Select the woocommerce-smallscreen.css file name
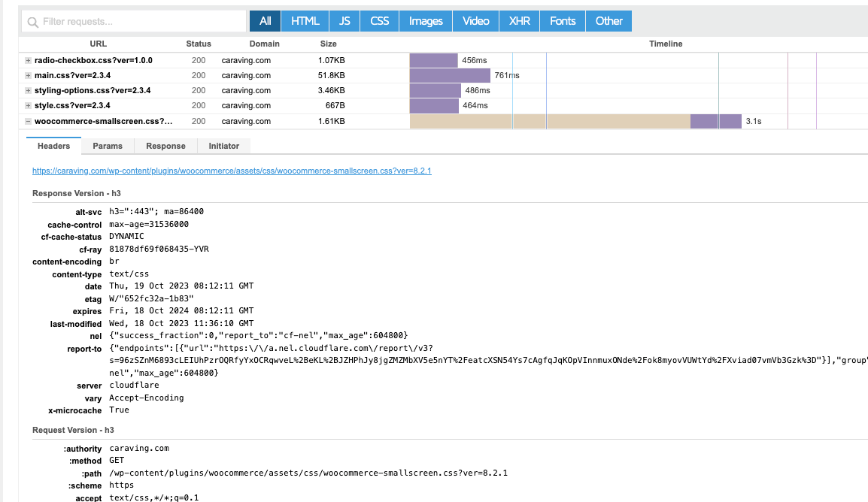 103,121
